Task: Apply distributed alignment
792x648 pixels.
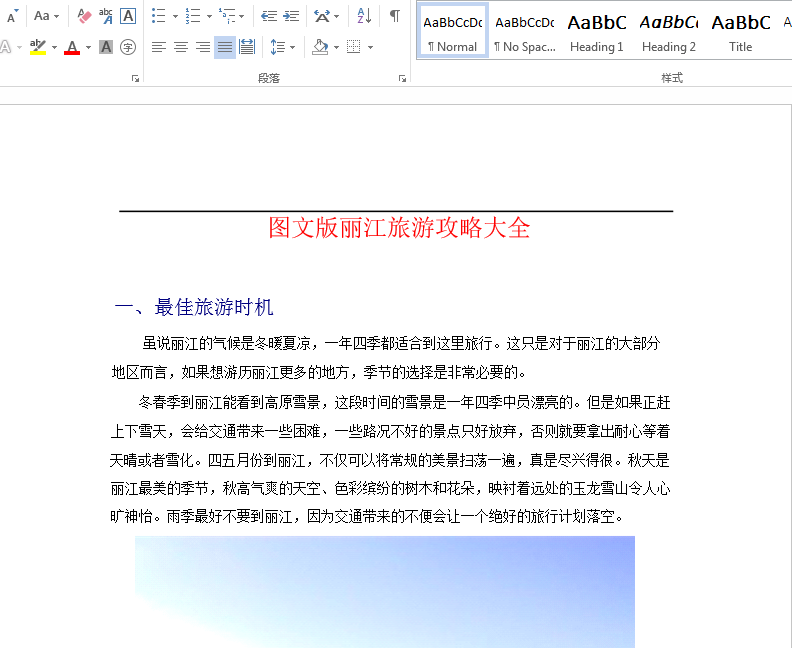Action: [247, 47]
